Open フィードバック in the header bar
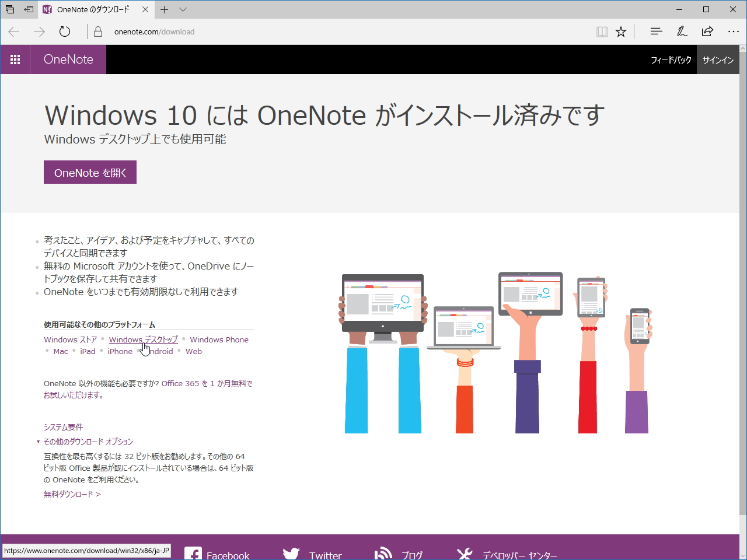Screen dimensions: 747x560 coord(671,59)
